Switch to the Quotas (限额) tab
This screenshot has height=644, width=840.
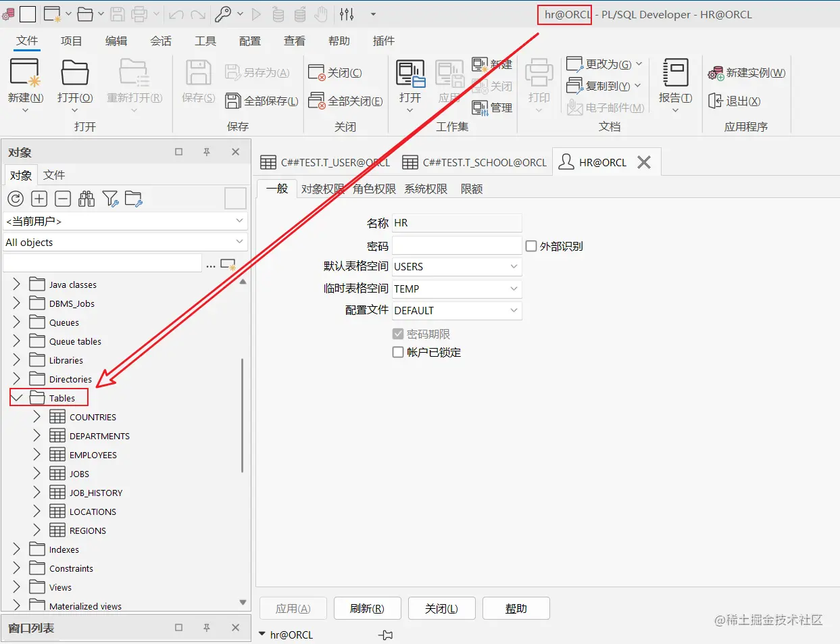[x=472, y=189]
